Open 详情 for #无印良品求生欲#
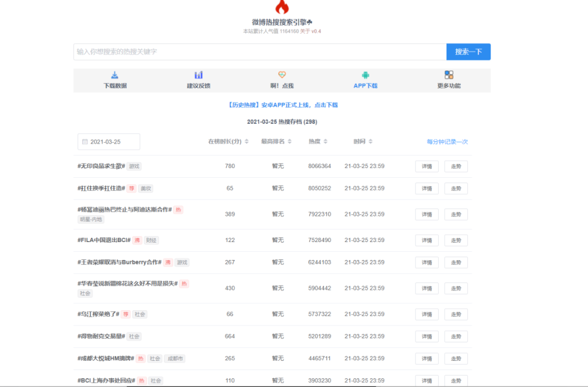588x387 pixels. pos(427,166)
